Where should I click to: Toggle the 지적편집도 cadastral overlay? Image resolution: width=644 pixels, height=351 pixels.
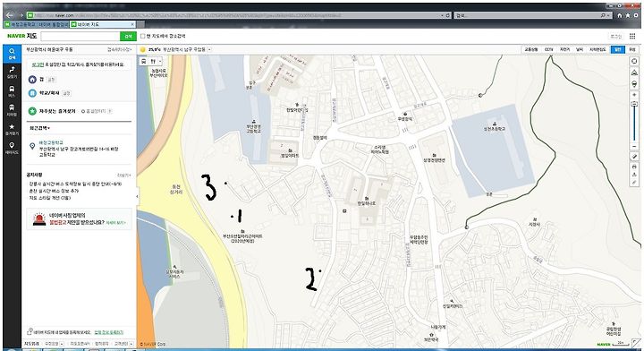pos(597,49)
